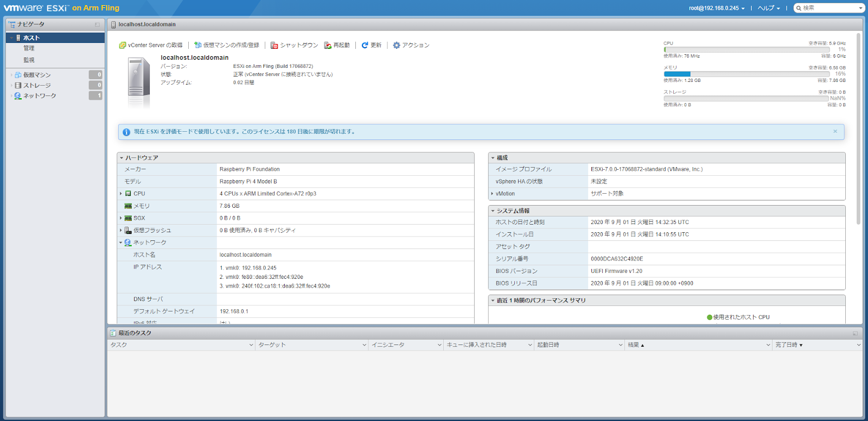The height and width of the screenshot is (421, 868).
Task: Expand the virtual flash row
Action: [121, 231]
